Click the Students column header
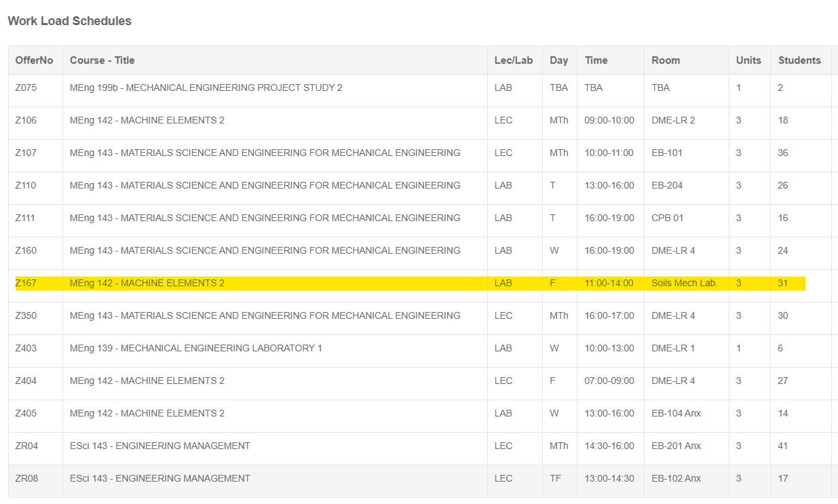 point(799,60)
